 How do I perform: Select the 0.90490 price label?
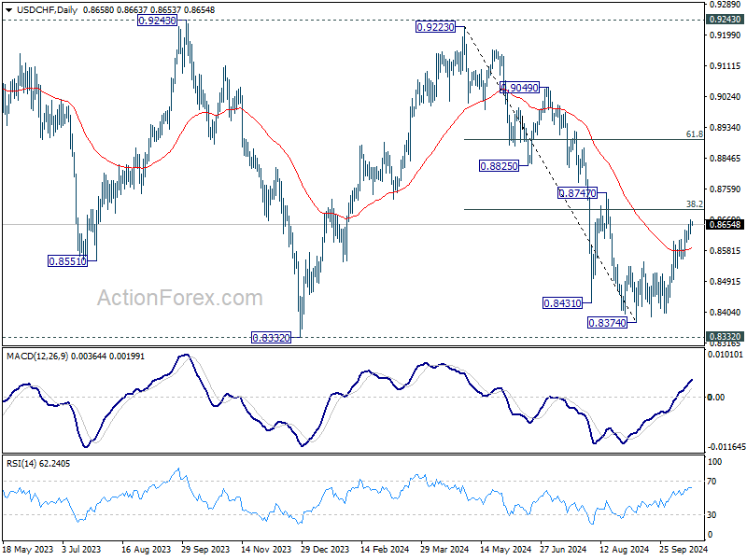coord(520,88)
